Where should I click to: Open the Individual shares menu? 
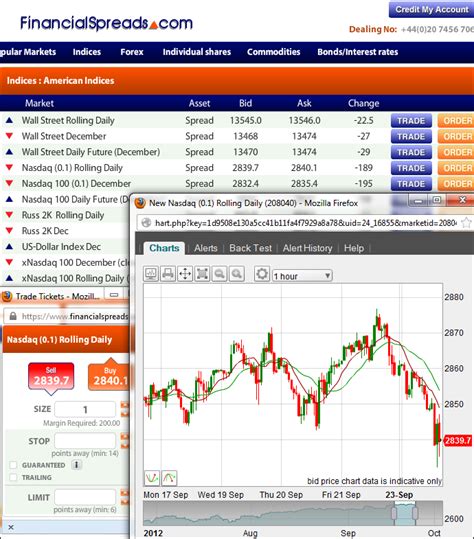coord(197,52)
